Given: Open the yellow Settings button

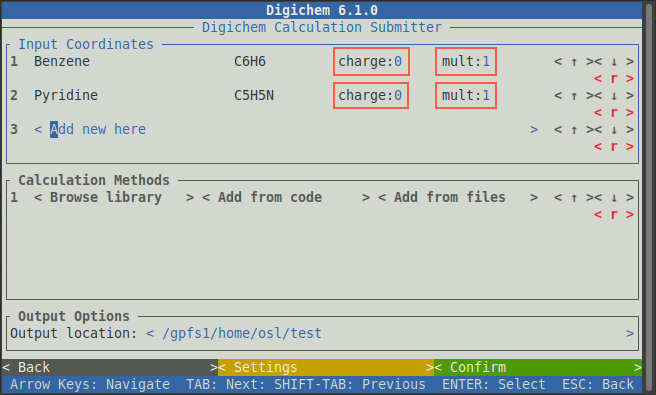Looking at the screenshot, I should point(326,367).
